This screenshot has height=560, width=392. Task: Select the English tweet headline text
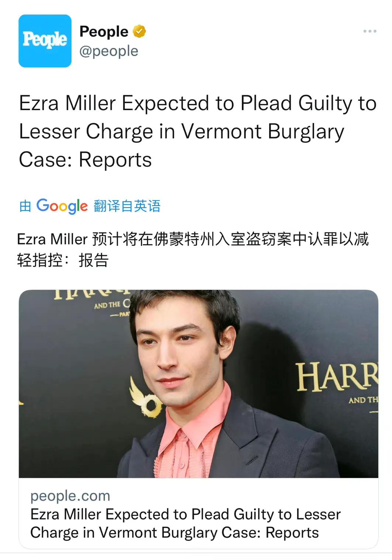click(x=197, y=131)
